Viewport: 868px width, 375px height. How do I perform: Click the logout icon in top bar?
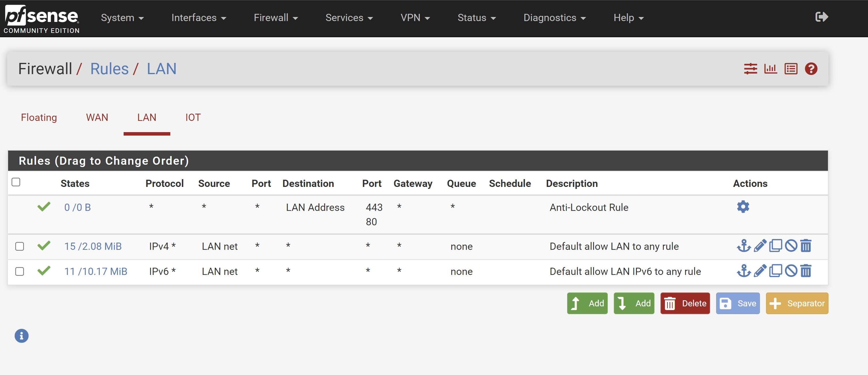pyautogui.click(x=822, y=17)
